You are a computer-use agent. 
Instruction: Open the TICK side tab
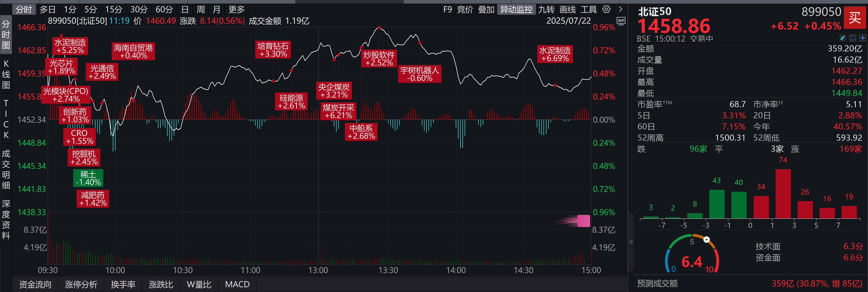pyautogui.click(x=6, y=119)
